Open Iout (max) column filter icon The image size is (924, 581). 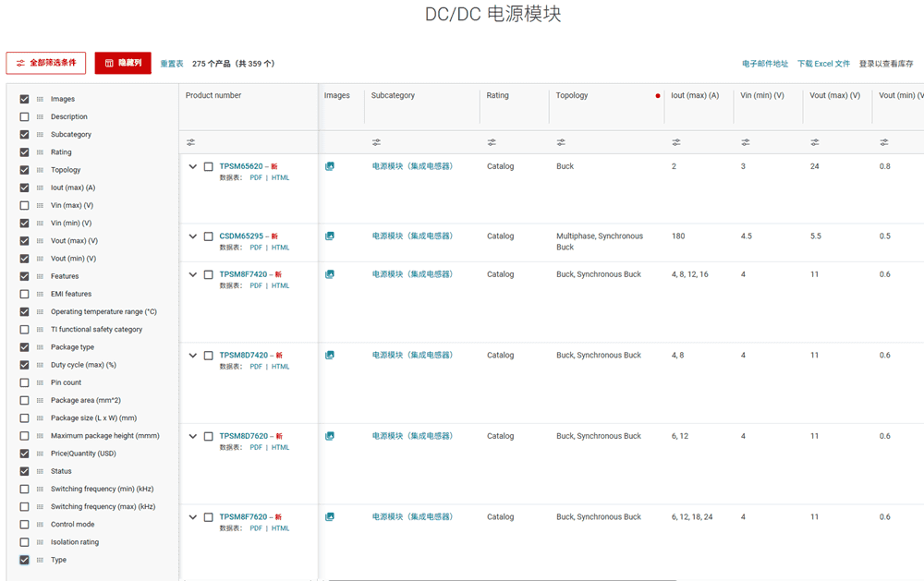[676, 142]
